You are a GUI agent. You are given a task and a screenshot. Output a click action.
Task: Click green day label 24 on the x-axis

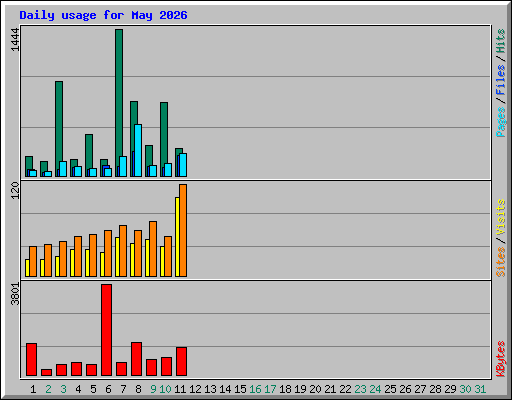pos(375,389)
